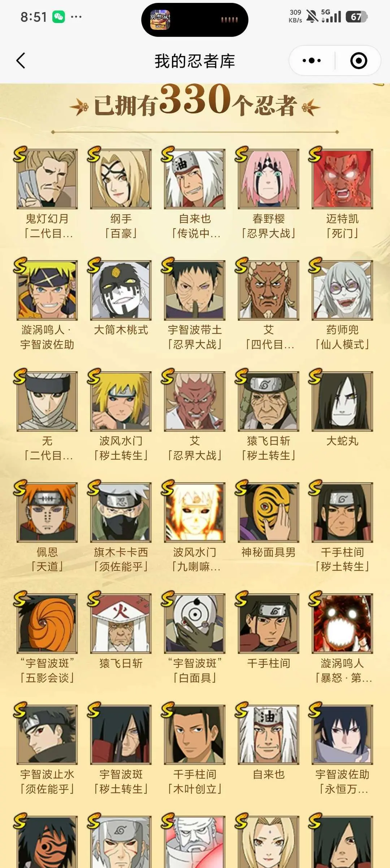Select the 大筒木桃式 ninja portrait
The width and height of the screenshot is (390, 868).
(121, 290)
